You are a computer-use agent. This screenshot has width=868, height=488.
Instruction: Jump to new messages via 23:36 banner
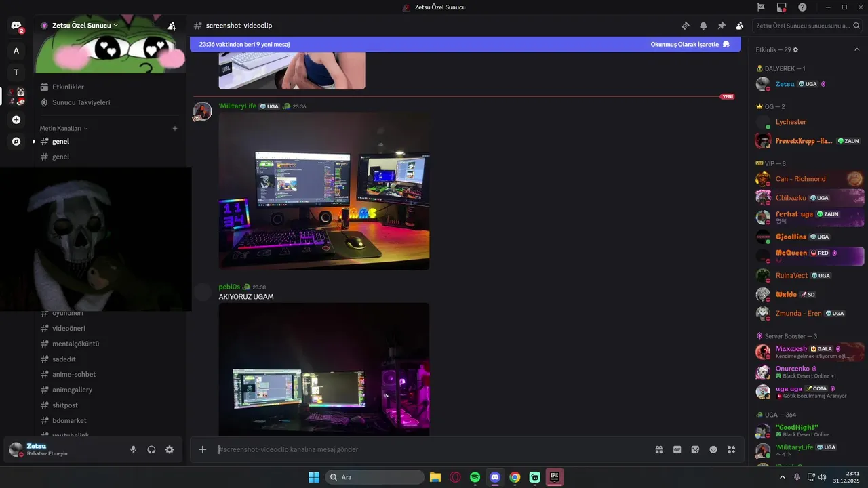click(x=244, y=44)
